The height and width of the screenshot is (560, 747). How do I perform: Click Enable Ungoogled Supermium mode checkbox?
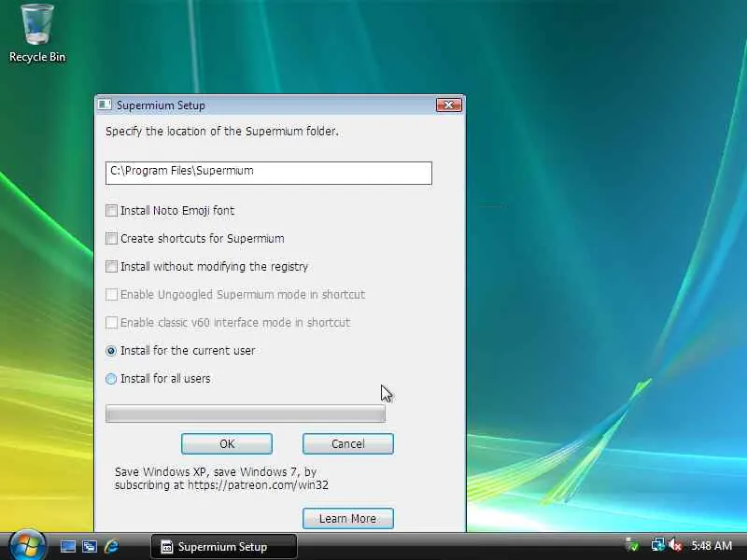tap(111, 295)
